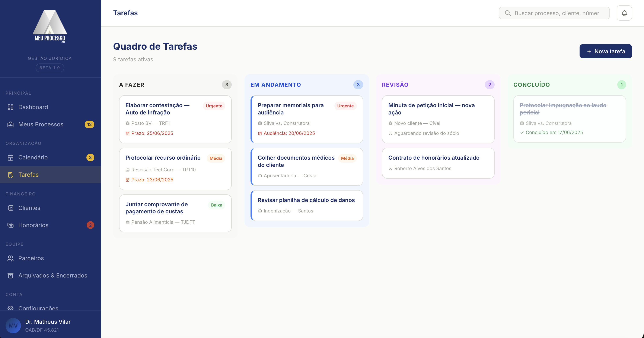Screen dimensions: 644x338
Task: Click the text Rescisão TechCorp — TRT10
Action: 163,170
